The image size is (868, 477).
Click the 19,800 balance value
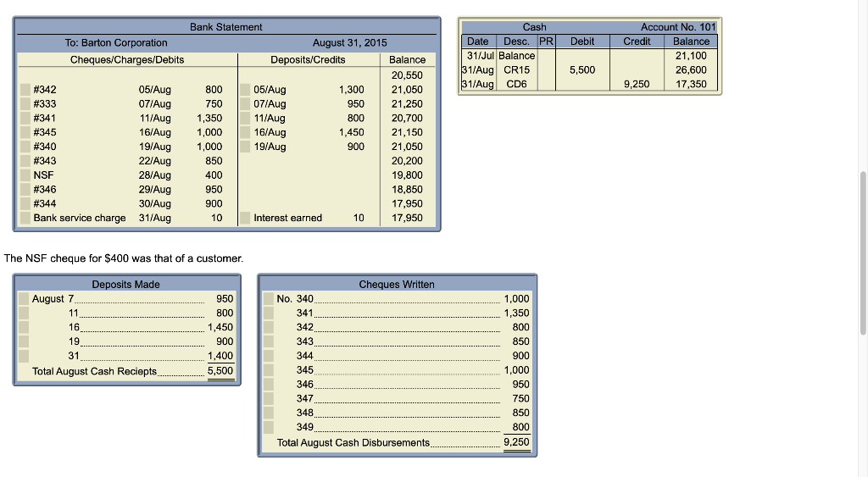click(407, 175)
